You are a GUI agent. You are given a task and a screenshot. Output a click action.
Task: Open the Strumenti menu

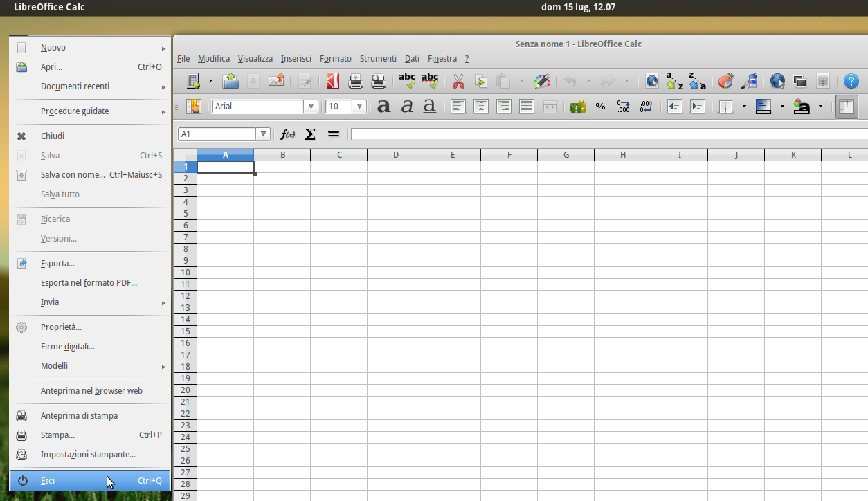(x=378, y=59)
